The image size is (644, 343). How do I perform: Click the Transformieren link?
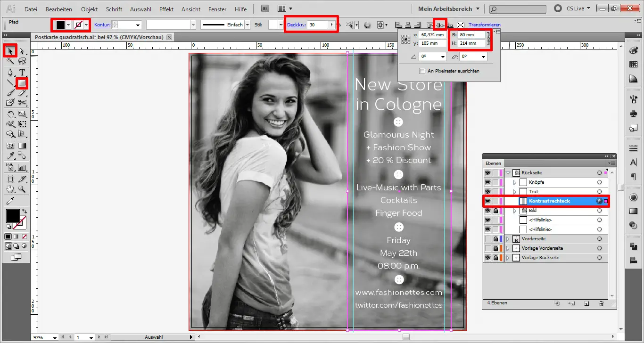click(x=484, y=25)
